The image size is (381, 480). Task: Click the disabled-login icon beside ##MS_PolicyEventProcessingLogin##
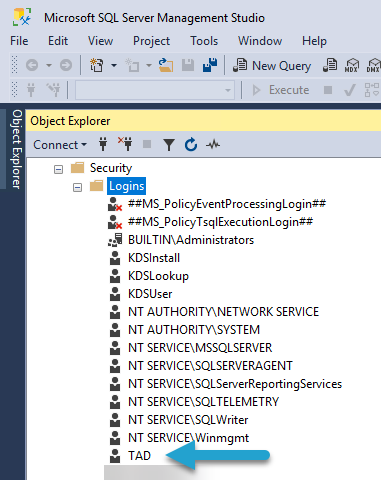pos(115,204)
